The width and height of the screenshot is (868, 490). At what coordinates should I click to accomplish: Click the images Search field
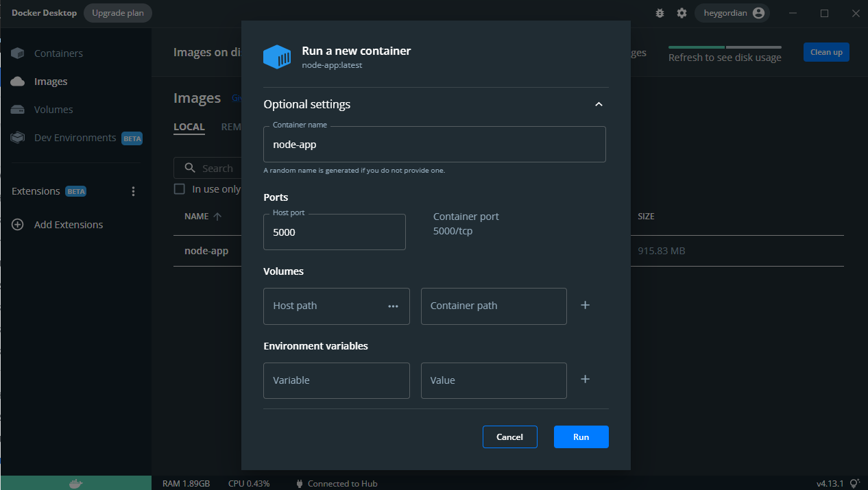pos(208,169)
